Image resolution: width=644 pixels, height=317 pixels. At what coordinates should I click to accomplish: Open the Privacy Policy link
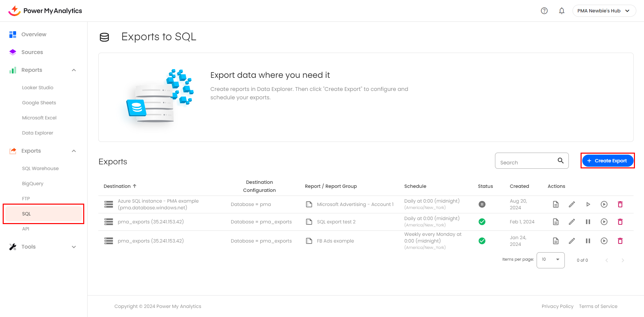[x=557, y=306]
